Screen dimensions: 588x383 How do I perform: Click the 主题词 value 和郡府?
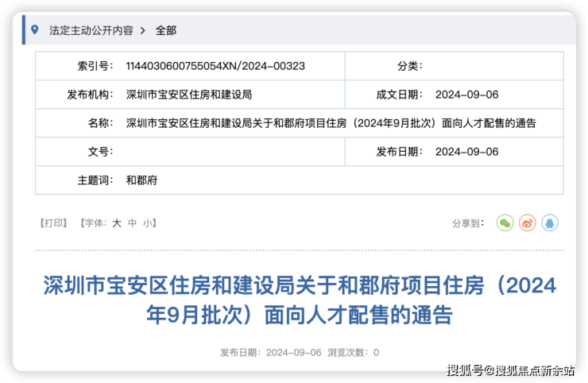141,180
